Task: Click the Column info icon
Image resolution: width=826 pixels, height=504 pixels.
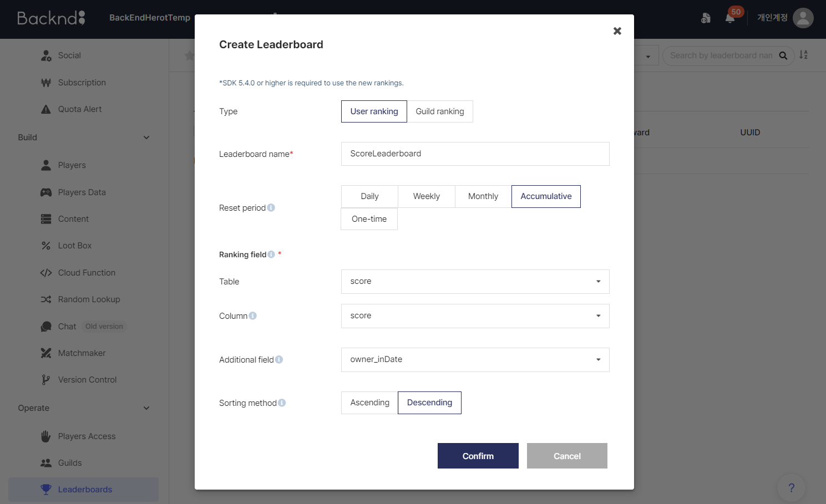Action: (253, 316)
